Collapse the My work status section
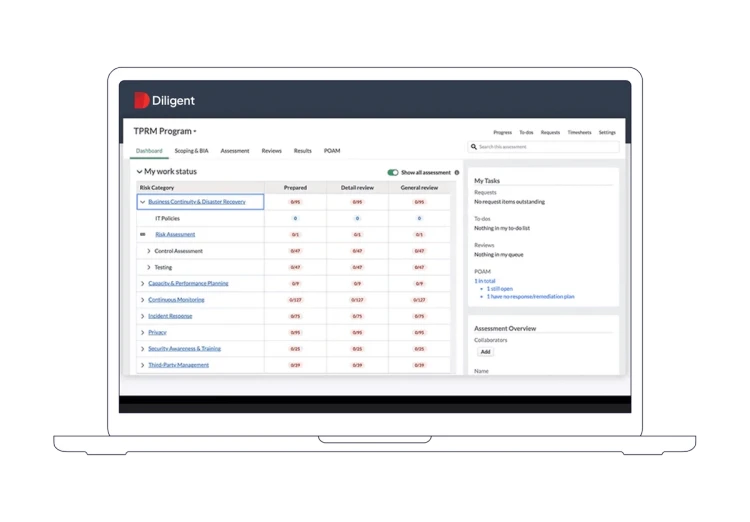 tap(139, 172)
